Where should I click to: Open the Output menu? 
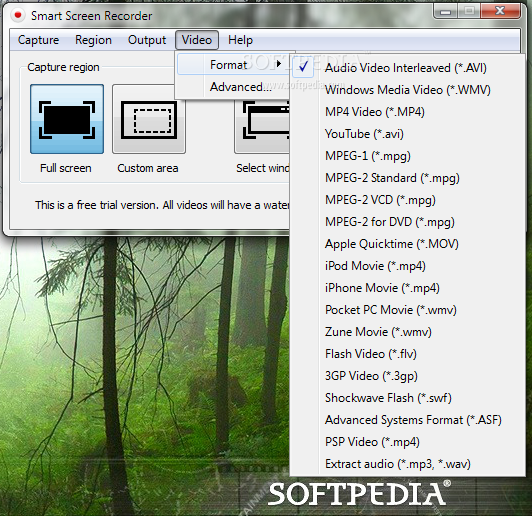[x=147, y=40]
